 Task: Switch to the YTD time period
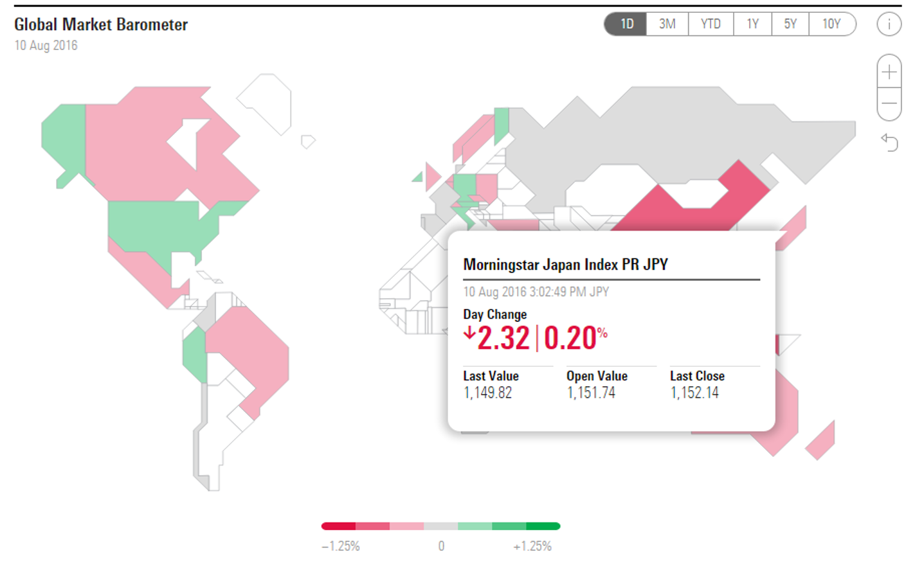tap(711, 24)
